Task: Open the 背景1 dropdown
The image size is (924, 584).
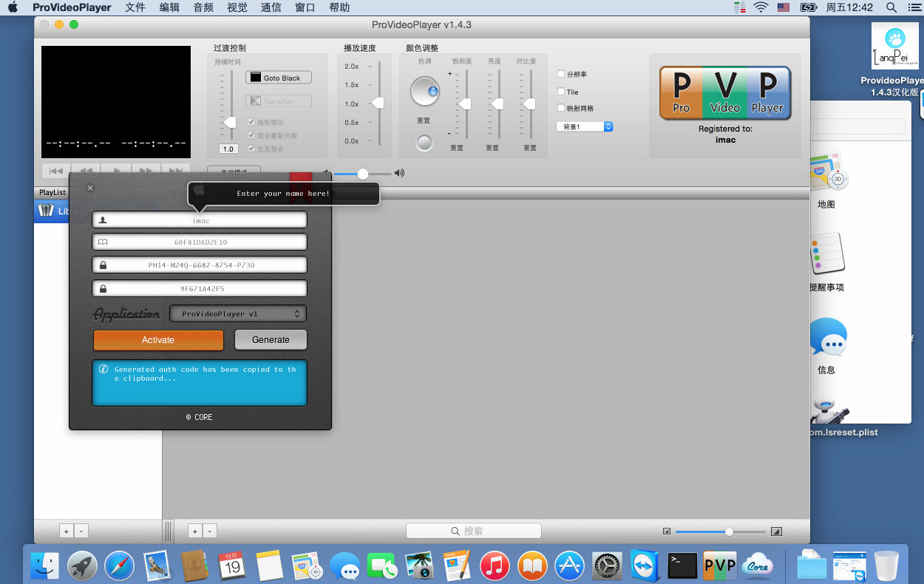Action: click(x=585, y=126)
